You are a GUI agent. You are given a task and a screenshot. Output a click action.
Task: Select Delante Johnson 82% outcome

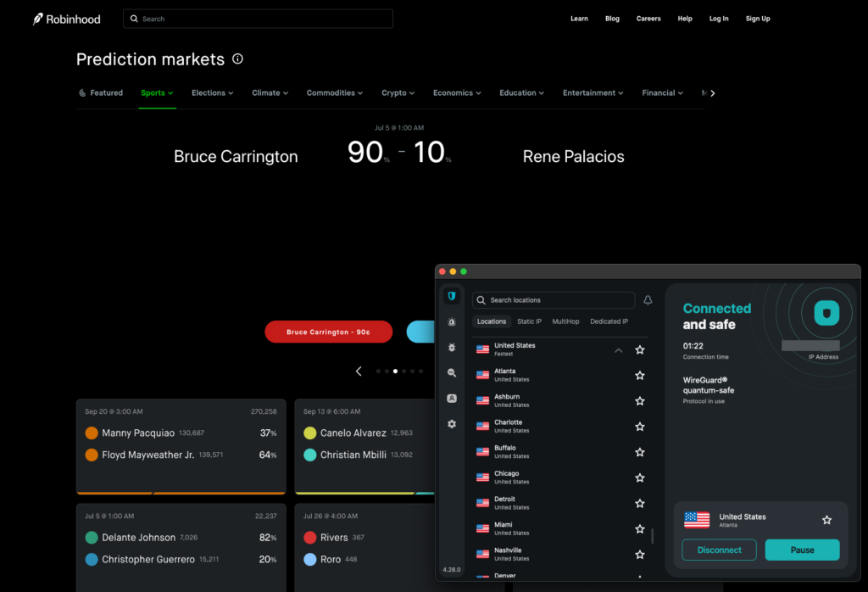[181, 538]
